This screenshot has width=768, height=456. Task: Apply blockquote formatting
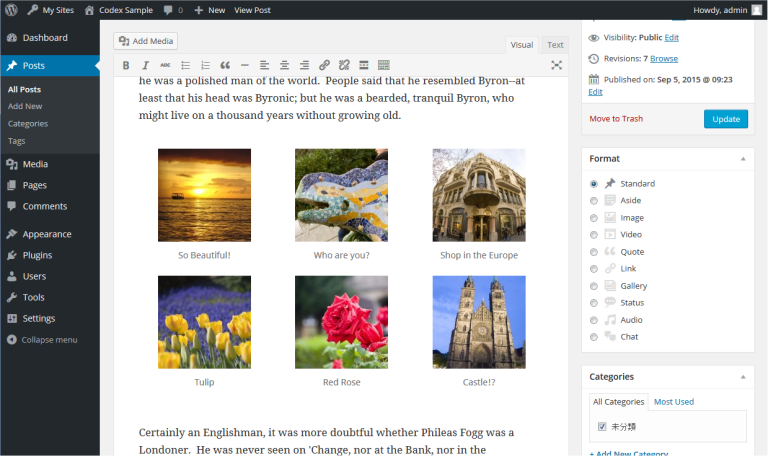(x=225, y=65)
